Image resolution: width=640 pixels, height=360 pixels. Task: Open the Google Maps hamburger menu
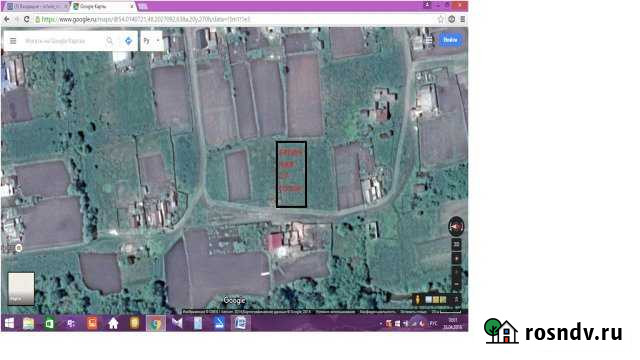(x=13, y=41)
